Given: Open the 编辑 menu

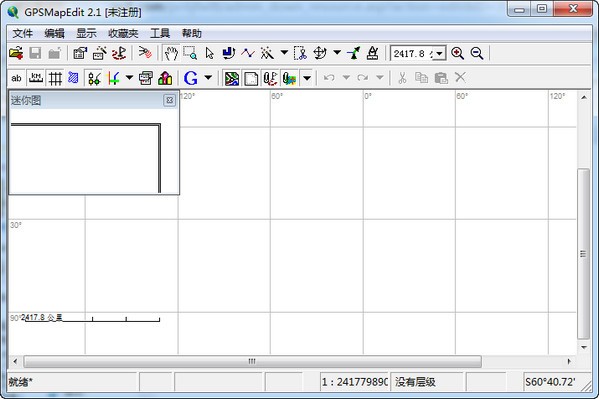Looking at the screenshot, I should click(x=54, y=34).
